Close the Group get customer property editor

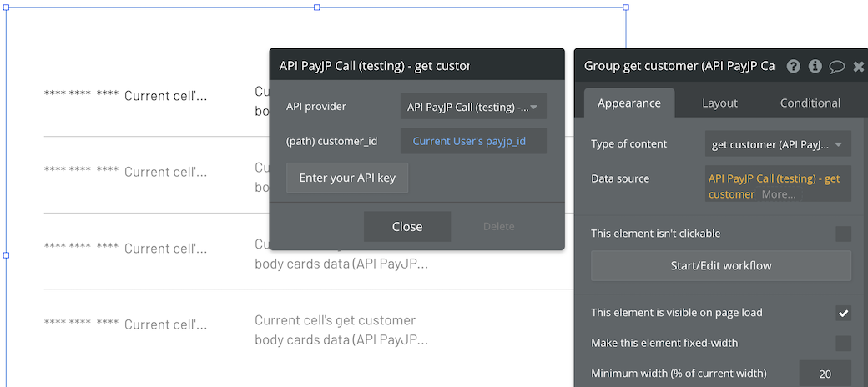[x=859, y=67]
